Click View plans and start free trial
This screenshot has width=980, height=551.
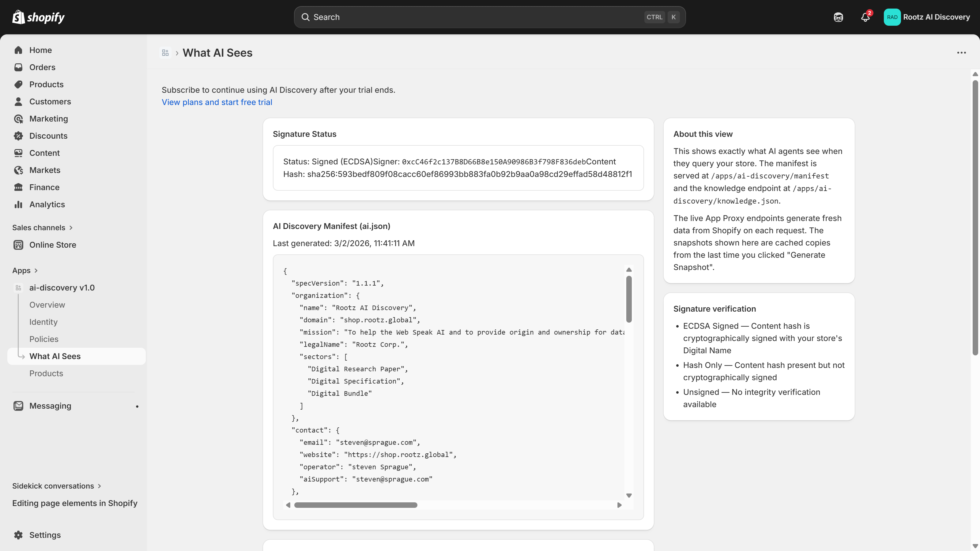click(217, 102)
